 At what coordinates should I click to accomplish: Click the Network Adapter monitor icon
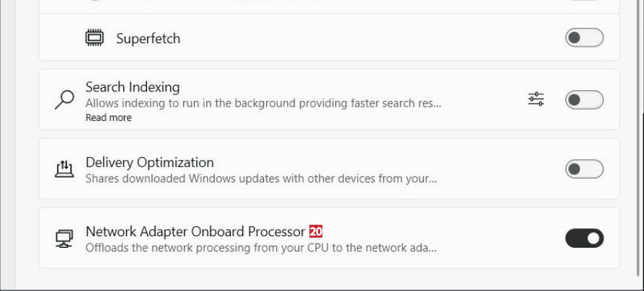(x=64, y=238)
